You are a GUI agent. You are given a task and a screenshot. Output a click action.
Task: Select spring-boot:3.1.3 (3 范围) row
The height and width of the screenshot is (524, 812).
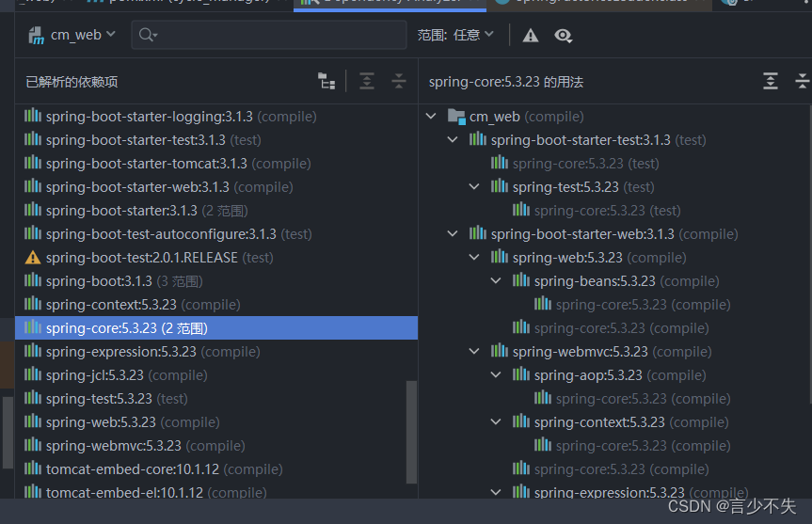pyautogui.click(x=216, y=281)
